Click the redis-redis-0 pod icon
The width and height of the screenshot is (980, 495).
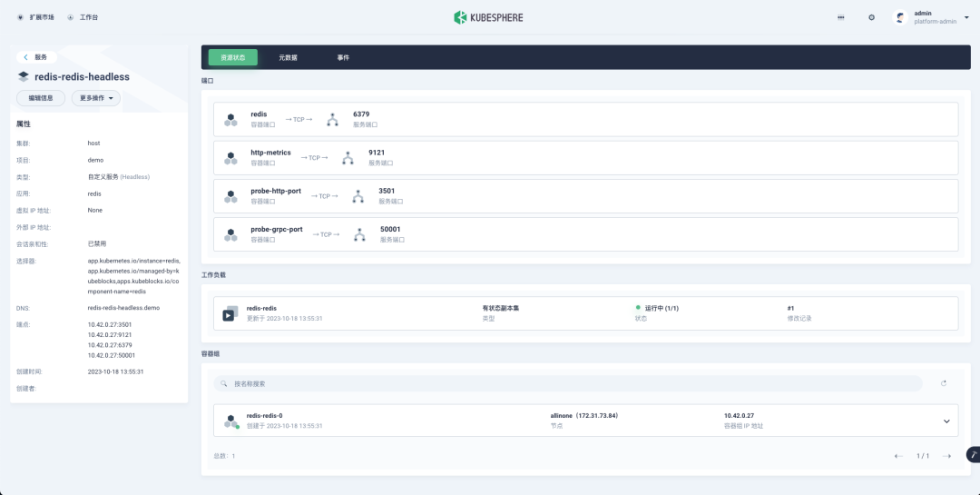coord(231,421)
